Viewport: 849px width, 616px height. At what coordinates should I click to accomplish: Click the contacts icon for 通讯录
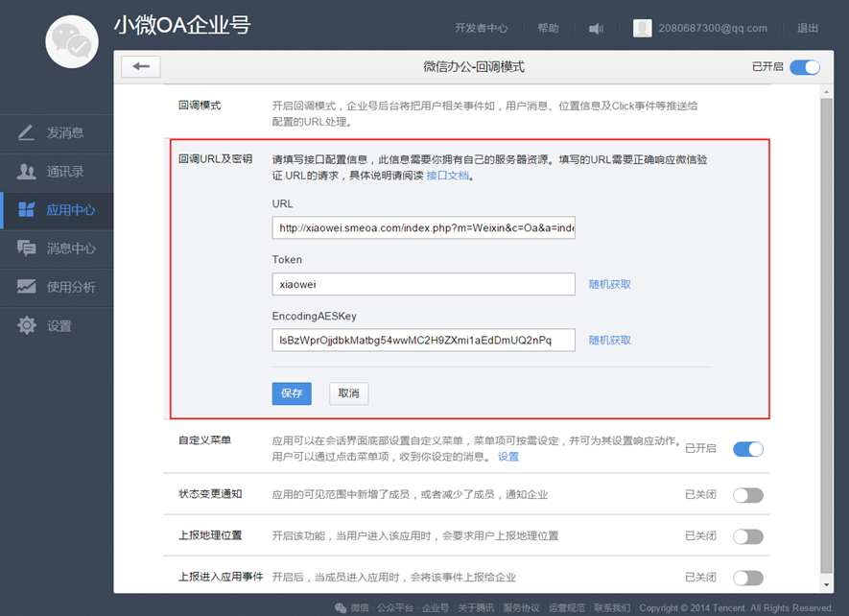[x=26, y=171]
